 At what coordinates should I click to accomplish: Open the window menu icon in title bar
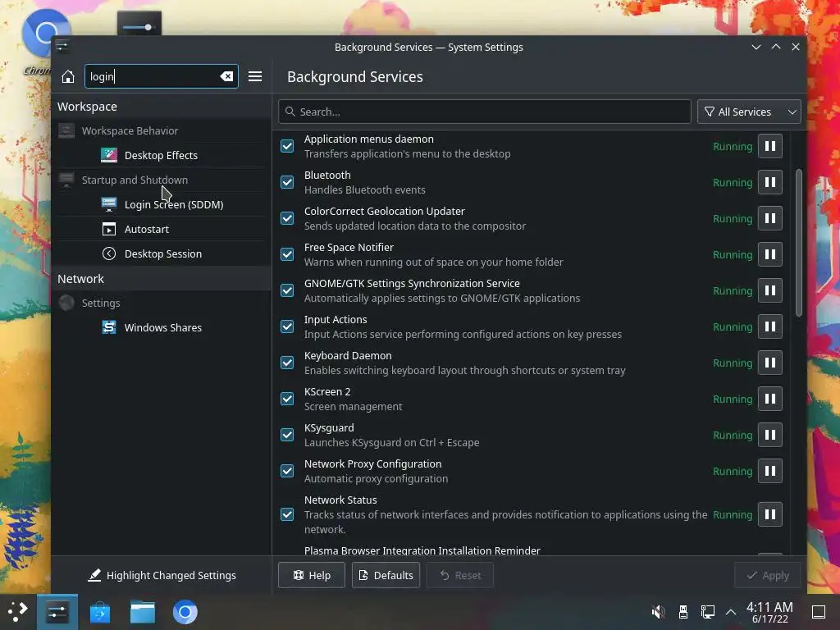pyautogui.click(x=62, y=47)
